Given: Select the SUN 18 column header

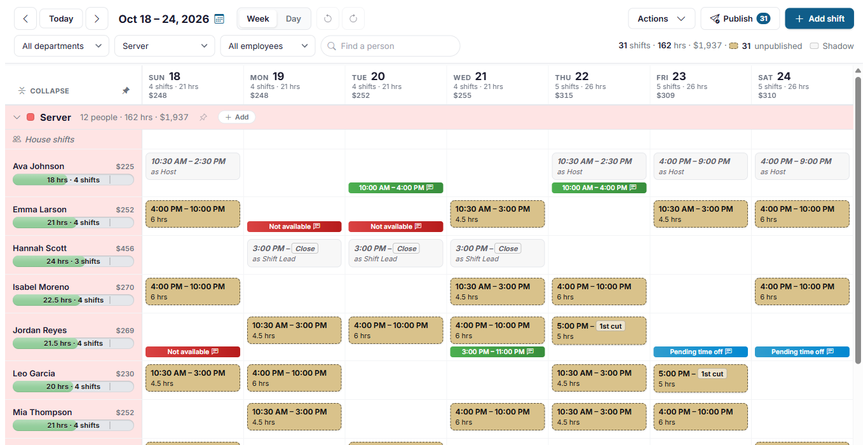Looking at the screenshot, I should [193, 85].
